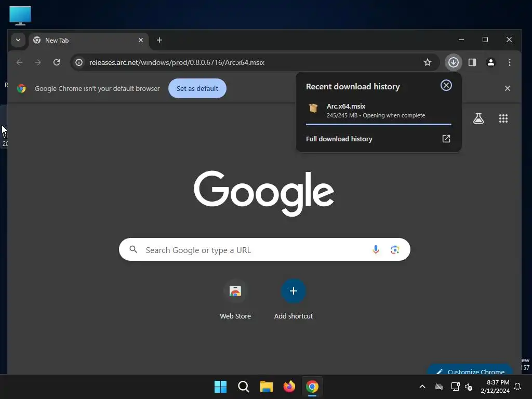Open the Web Store shortcut
This screenshot has height=399, width=532.
pyautogui.click(x=235, y=300)
